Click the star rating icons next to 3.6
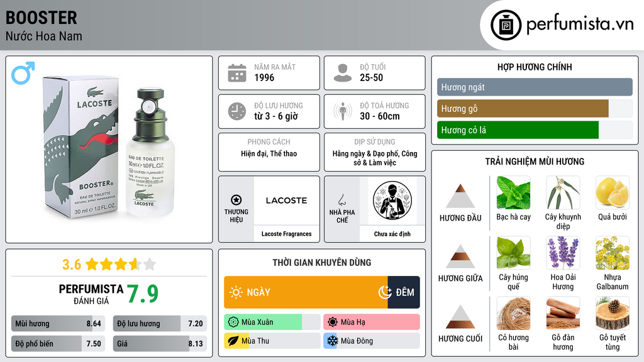644x362 pixels. point(121,264)
